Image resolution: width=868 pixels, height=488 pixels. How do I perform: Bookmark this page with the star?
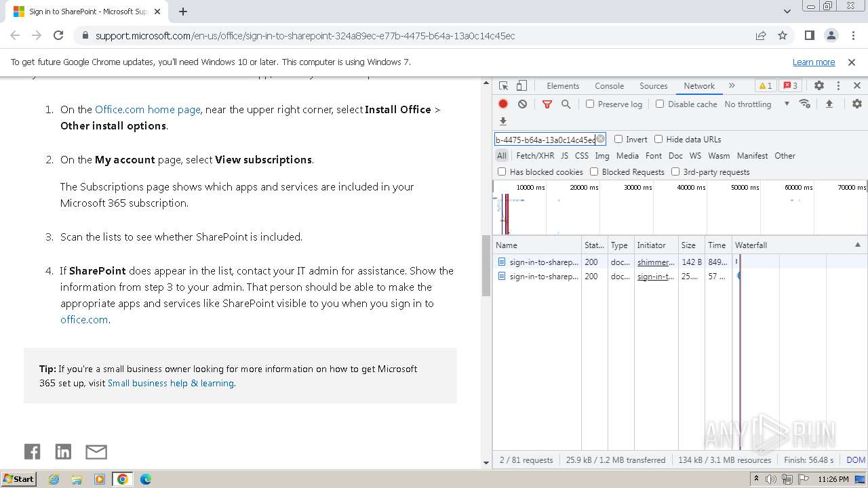pos(783,35)
